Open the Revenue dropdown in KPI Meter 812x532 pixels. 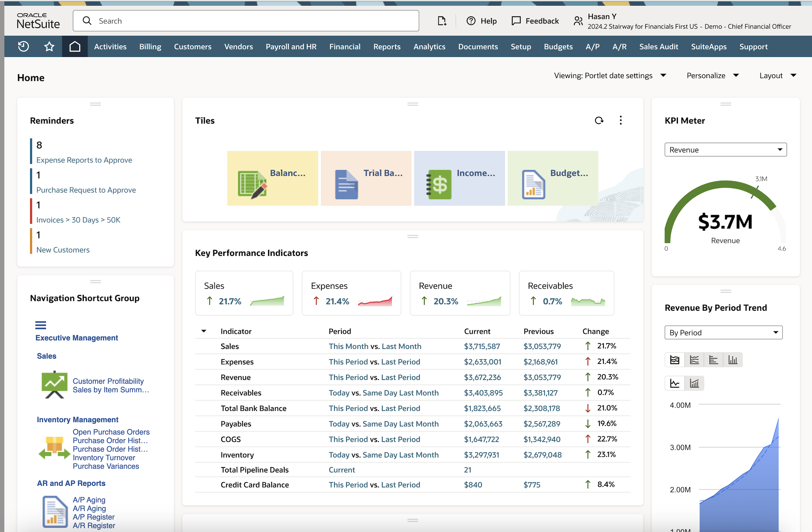[725, 149]
